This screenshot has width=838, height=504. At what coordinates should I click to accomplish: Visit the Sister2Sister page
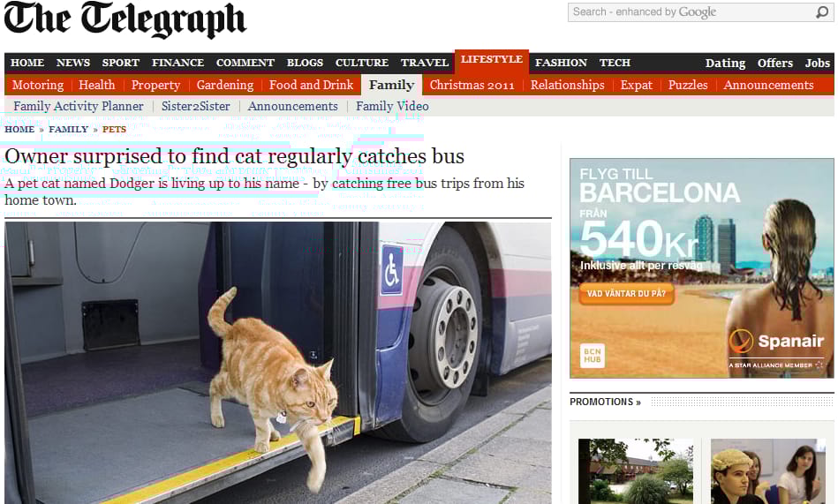[196, 106]
